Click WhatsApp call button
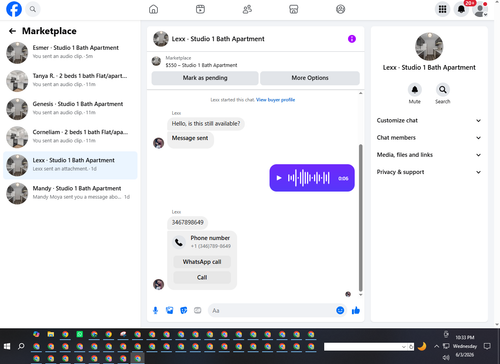Image resolution: width=500 pixels, height=364 pixels. pyautogui.click(x=202, y=262)
